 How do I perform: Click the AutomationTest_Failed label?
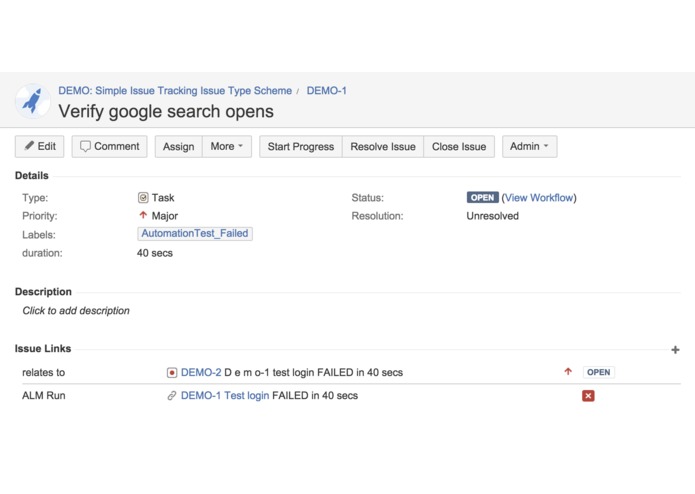click(195, 233)
